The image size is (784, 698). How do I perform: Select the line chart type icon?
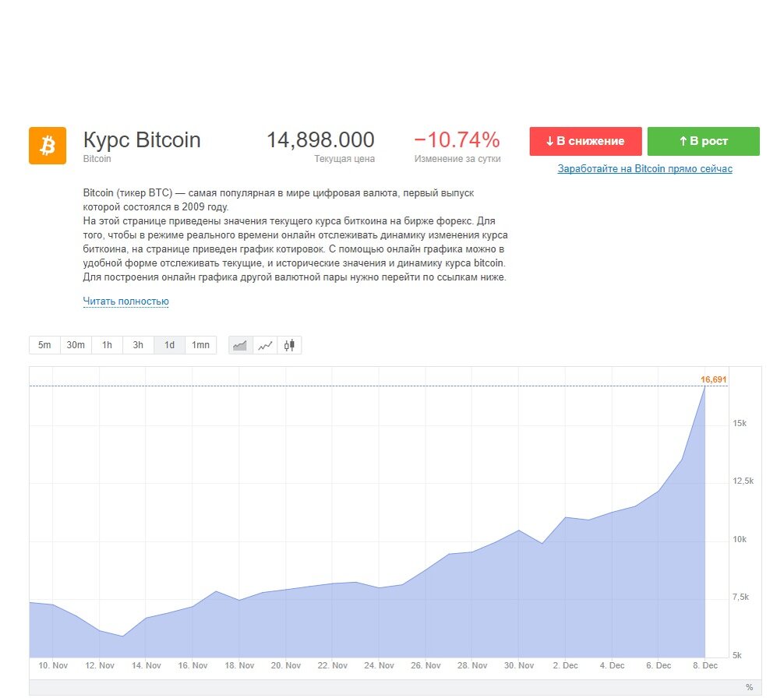click(x=265, y=345)
